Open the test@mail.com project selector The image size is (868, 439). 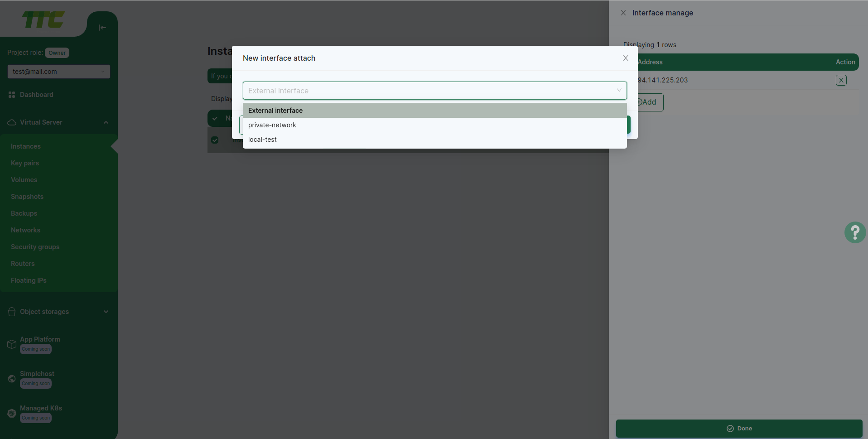[x=59, y=72]
